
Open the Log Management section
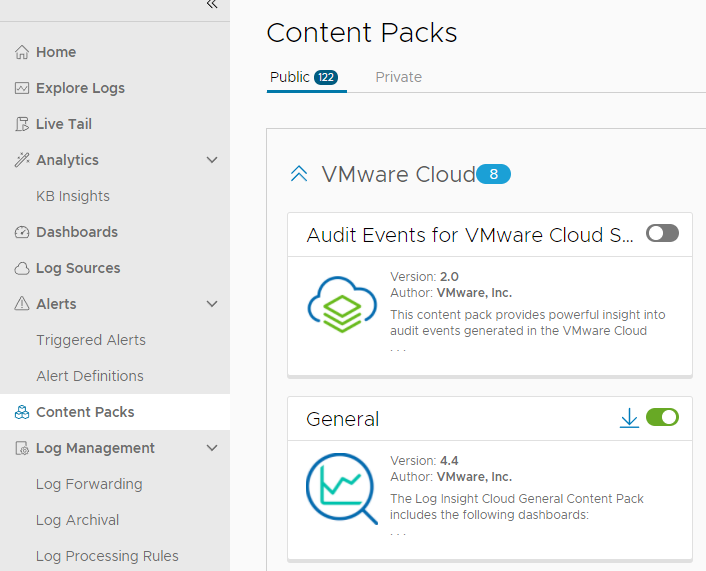tap(95, 449)
